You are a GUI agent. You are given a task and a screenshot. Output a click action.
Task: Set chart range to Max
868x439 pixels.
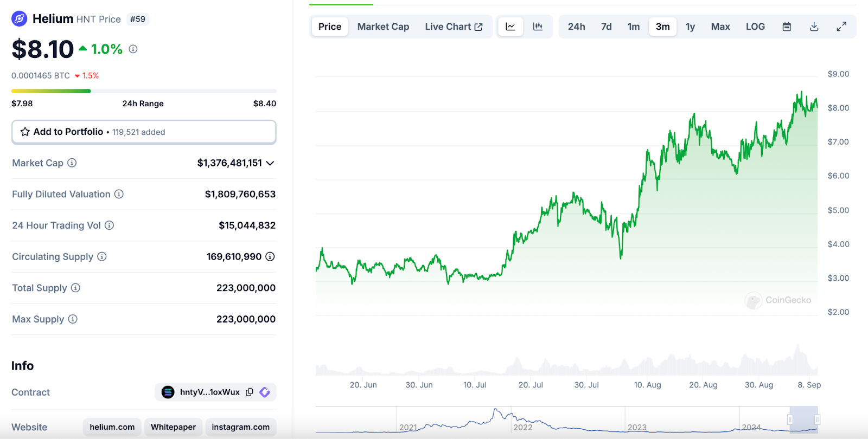pyautogui.click(x=720, y=27)
